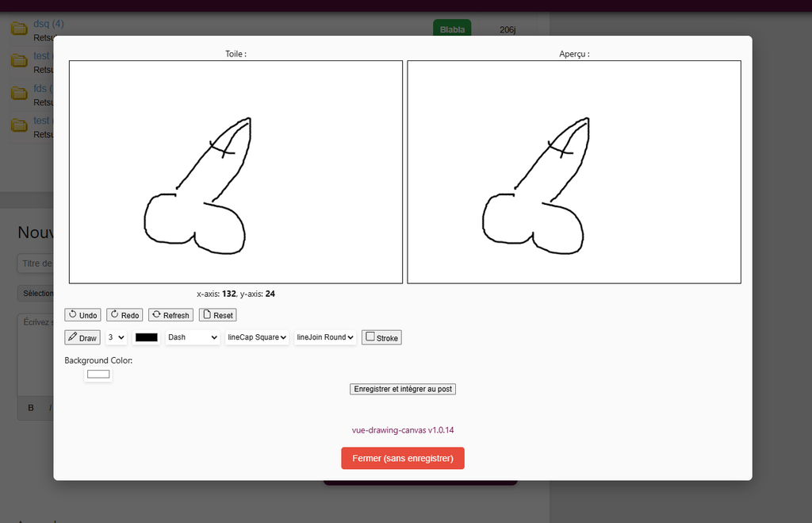This screenshot has width=812, height=523.
Task: Click the dsq folder icon
Action: (x=19, y=29)
